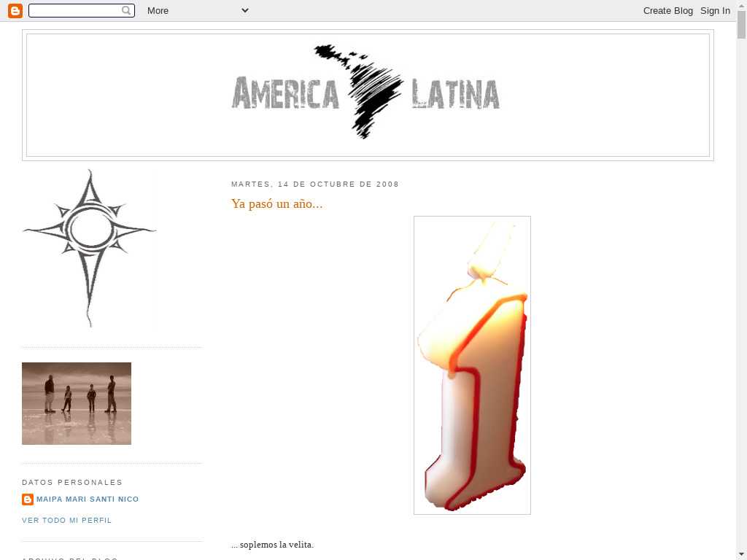Viewport: 747px width, 560px height.
Task: Click the Sign In link
Action: point(715,10)
